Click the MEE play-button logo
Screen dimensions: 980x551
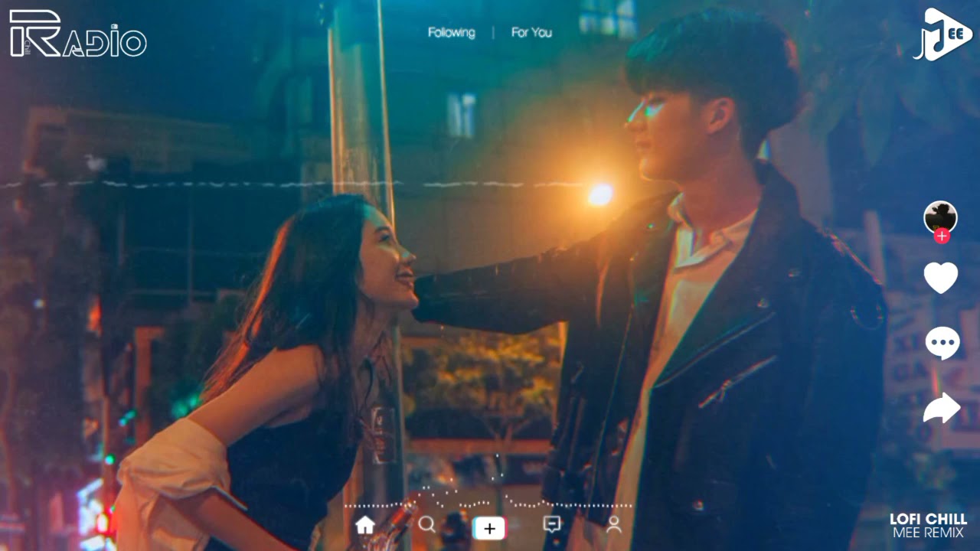pyautogui.click(x=942, y=34)
